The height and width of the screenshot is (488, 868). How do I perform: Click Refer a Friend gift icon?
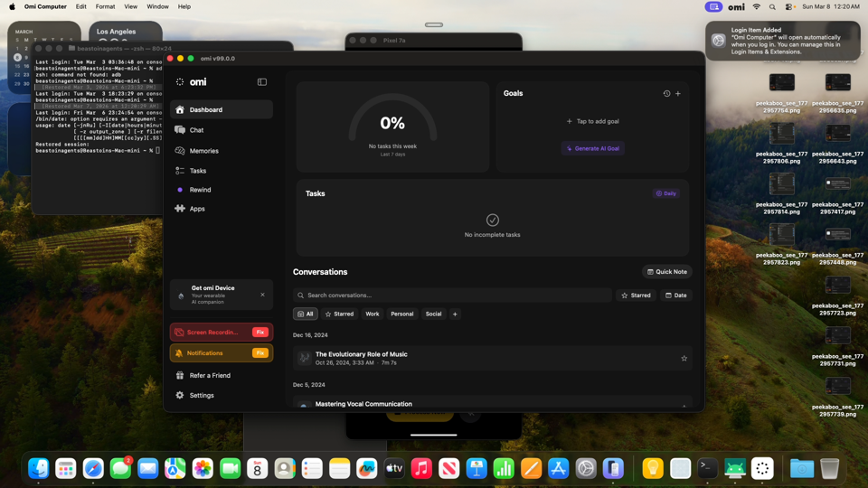(x=180, y=375)
